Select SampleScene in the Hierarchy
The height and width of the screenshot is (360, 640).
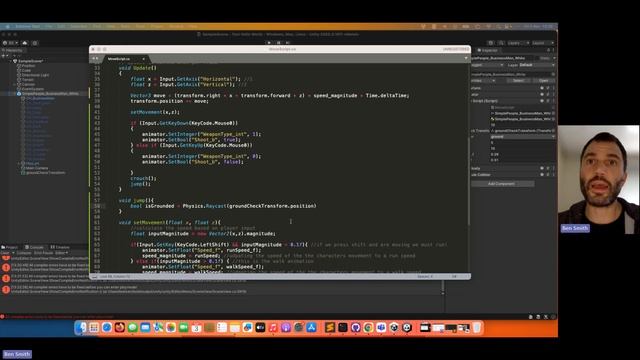click(x=30, y=61)
